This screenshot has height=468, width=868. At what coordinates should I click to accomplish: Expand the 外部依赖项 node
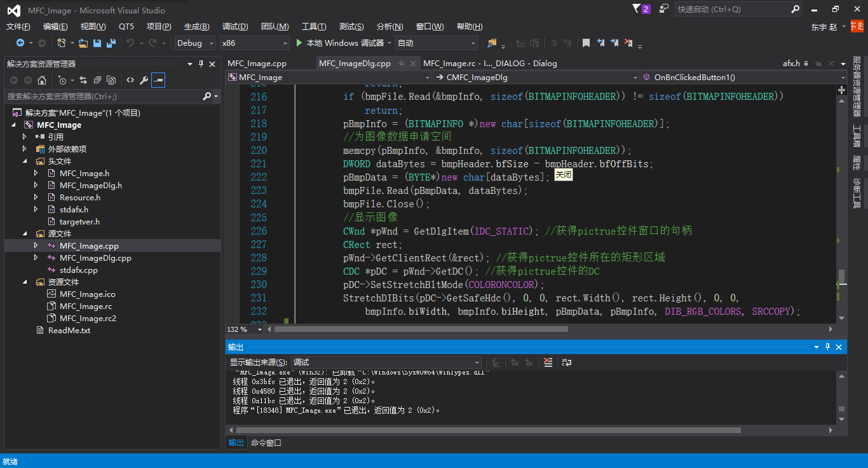point(25,149)
